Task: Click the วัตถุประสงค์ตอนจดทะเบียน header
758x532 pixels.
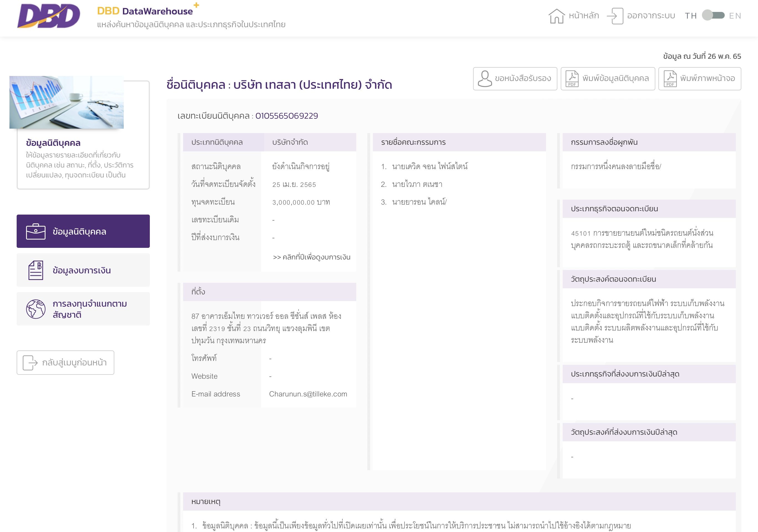Action: pos(649,279)
